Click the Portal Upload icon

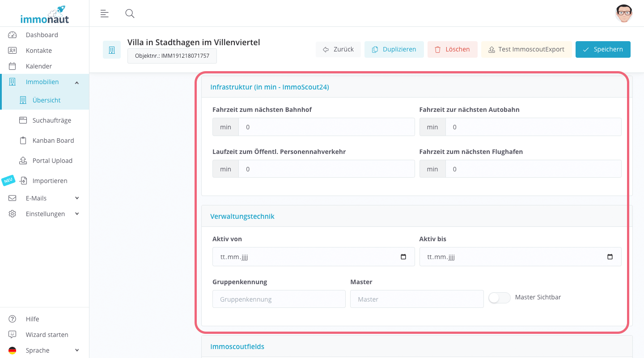point(22,160)
